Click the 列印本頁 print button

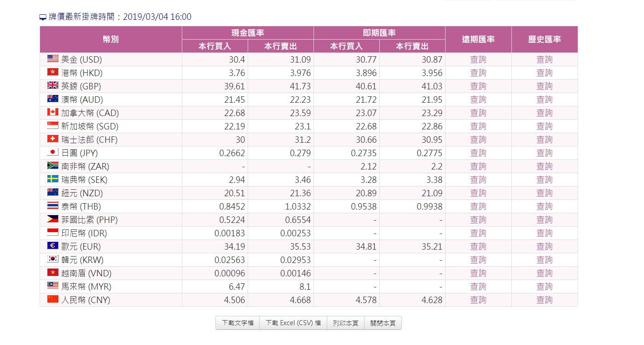(345, 322)
